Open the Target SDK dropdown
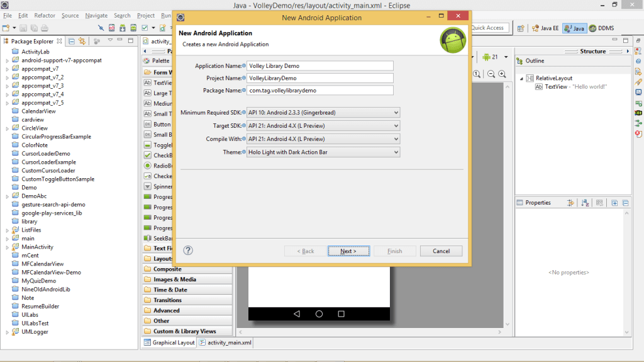The image size is (644, 362). point(323,125)
